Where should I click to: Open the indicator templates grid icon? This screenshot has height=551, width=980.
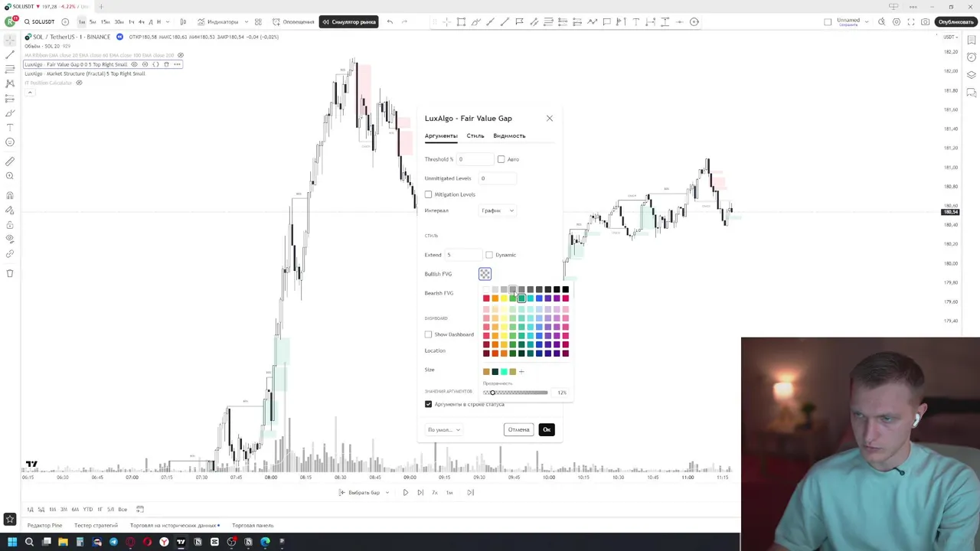pyautogui.click(x=258, y=21)
